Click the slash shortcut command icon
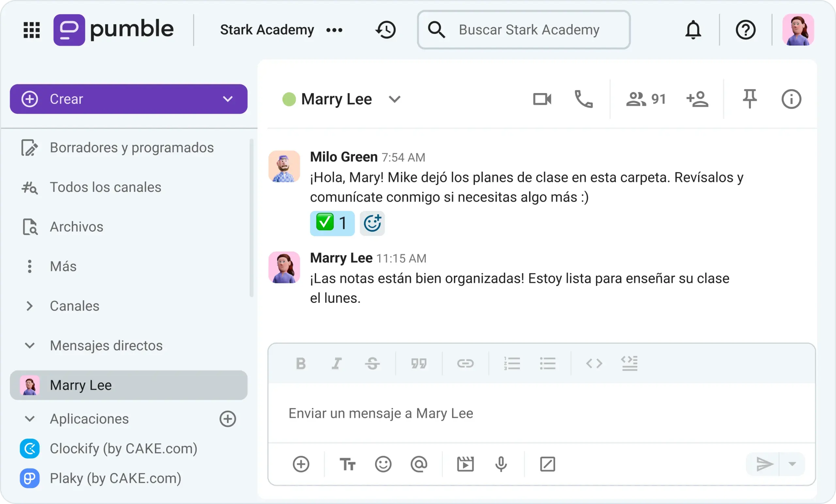Viewport: 836px width, 504px height. click(547, 464)
